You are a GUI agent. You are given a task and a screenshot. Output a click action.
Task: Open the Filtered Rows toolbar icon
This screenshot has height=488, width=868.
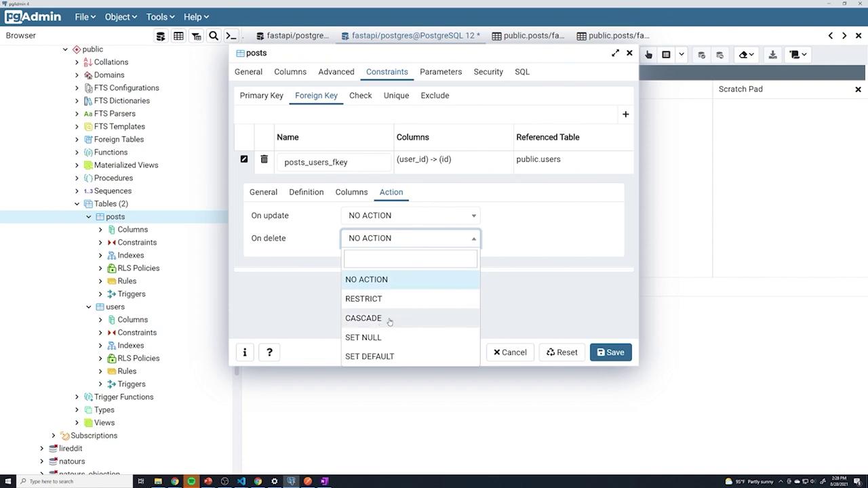pos(196,36)
